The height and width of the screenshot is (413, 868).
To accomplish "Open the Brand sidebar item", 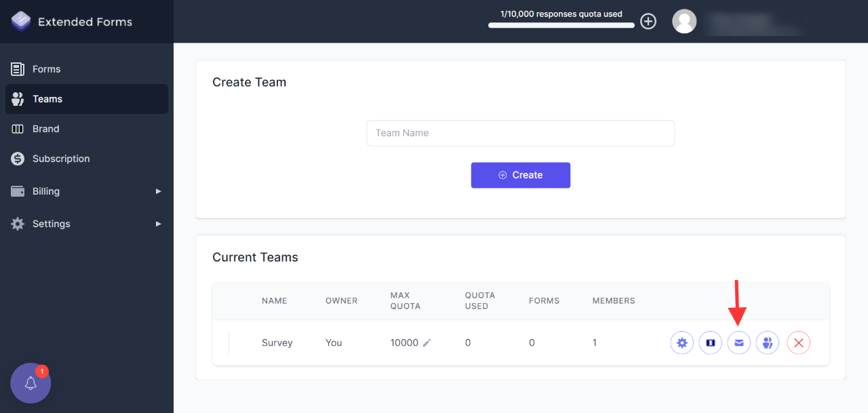I will pyautogui.click(x=87, y=129).
